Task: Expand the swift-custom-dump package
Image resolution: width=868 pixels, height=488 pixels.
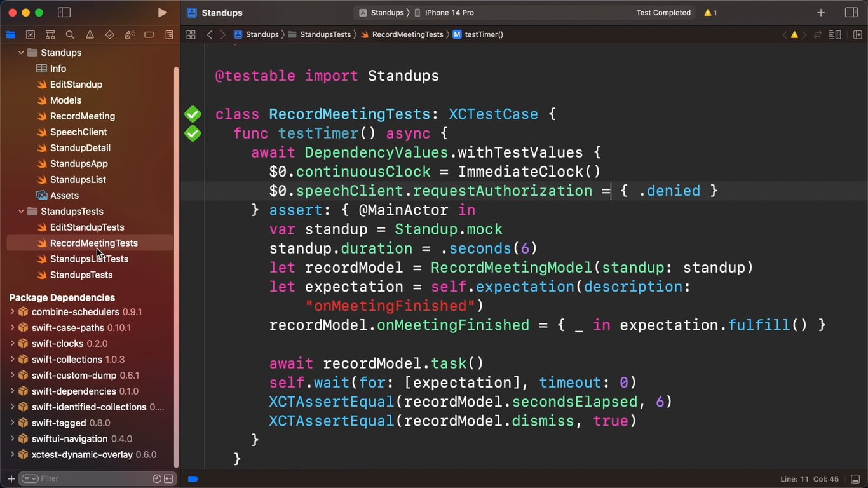Action: point(12,376)
